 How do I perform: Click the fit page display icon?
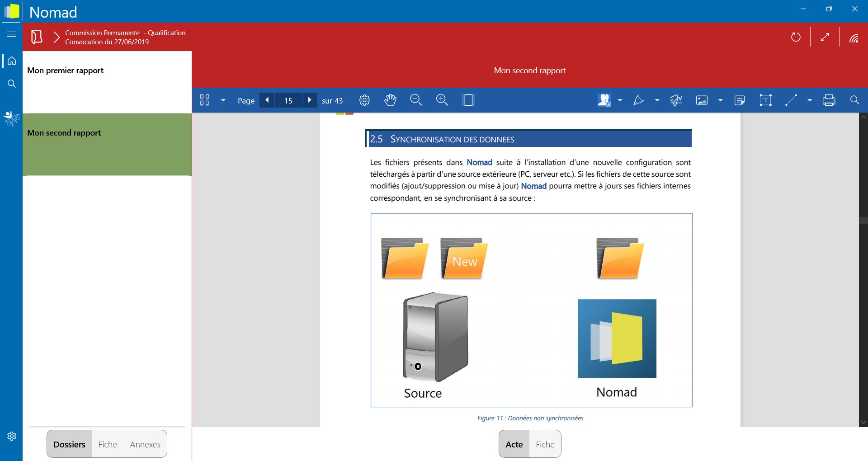pos(468,100)
